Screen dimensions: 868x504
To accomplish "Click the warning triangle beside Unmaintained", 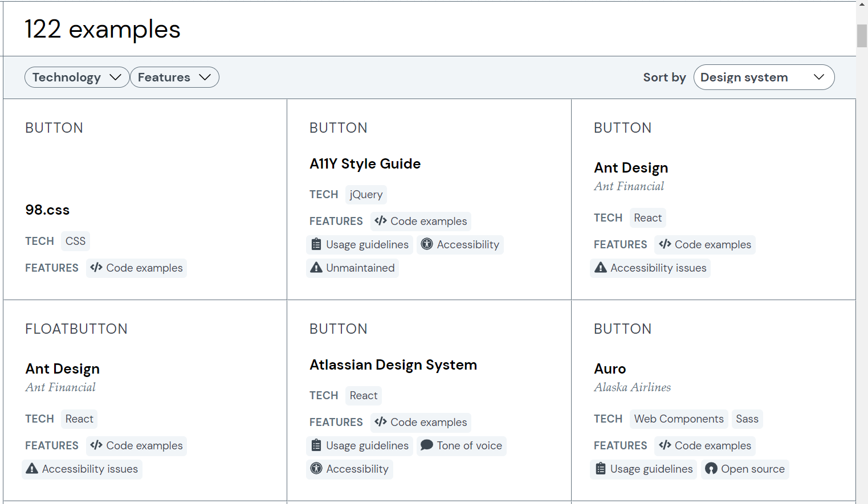I will click(316, 268).
